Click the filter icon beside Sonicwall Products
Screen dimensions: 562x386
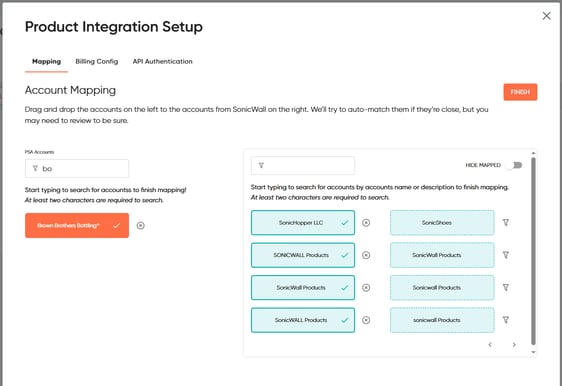point(505,287)
